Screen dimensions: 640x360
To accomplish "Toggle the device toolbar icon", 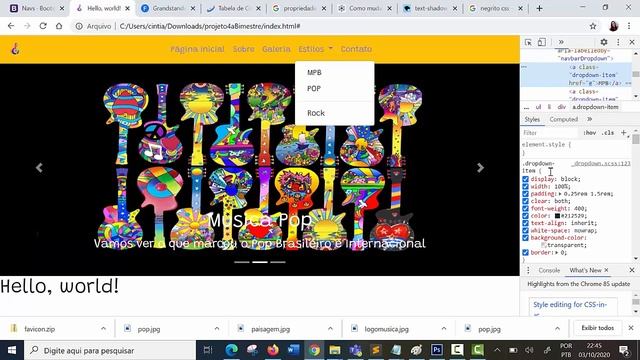I will 542,42.
